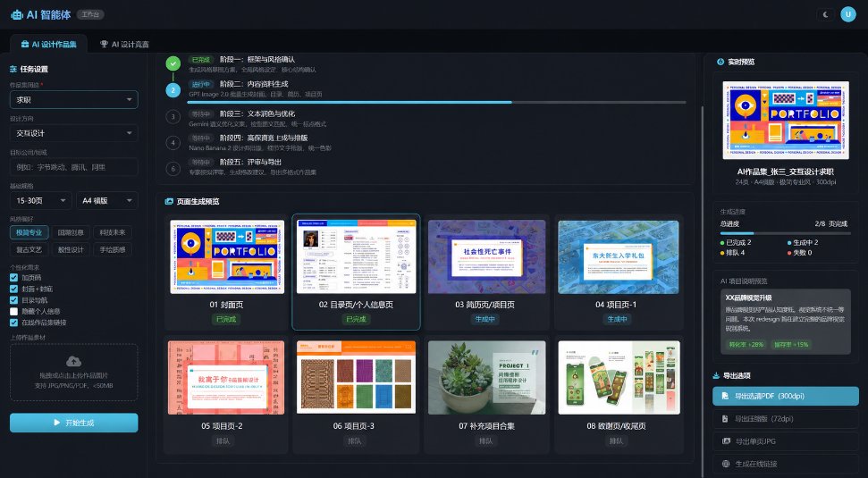Open the 交互设计 design direction dropdown
868x478 pixels.
tap(73, 133)
